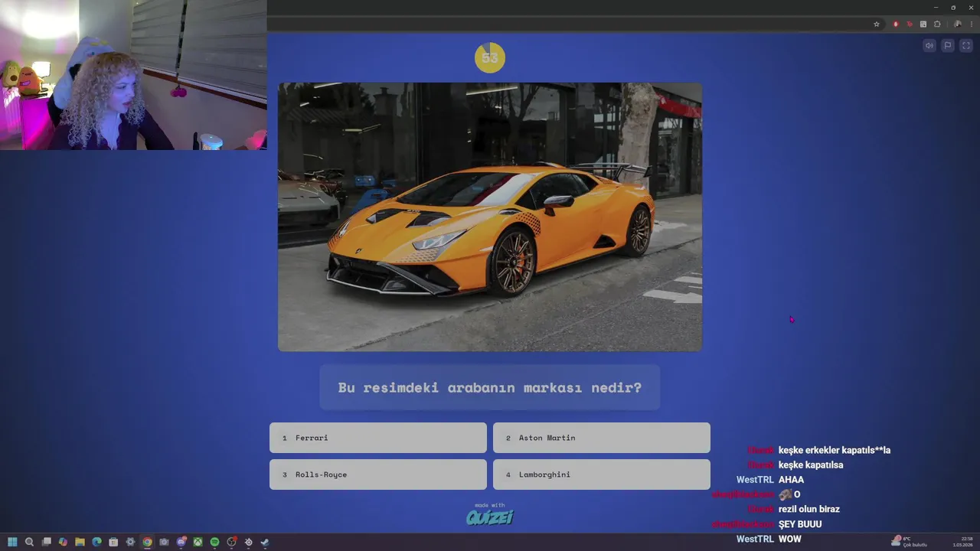Open the red Tp extension icon
980x551 pixels.
tap(910, 24)
